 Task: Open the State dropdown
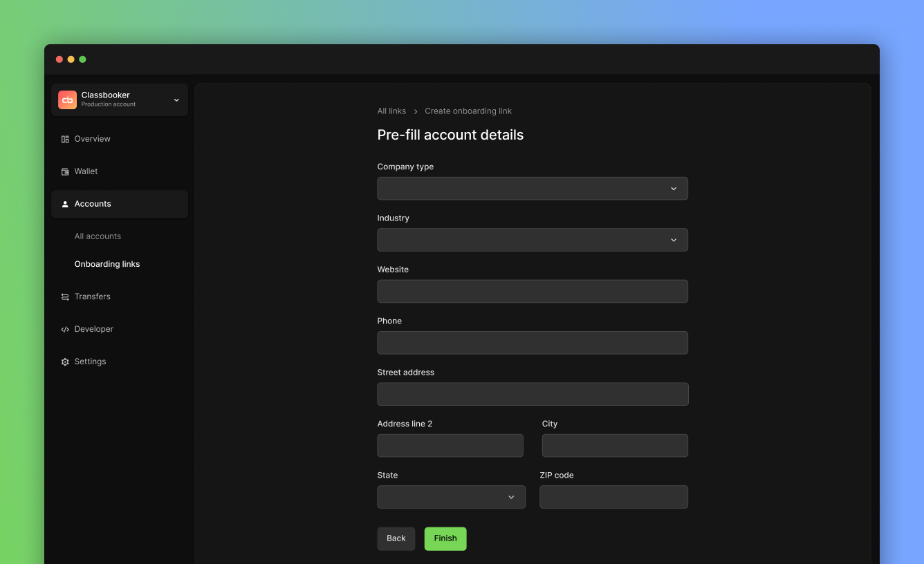(x=451, y=497)
